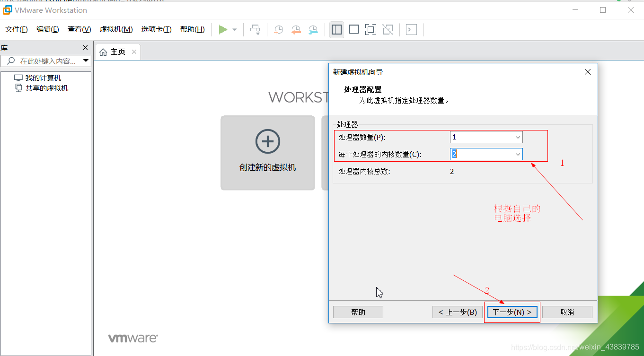Image resolution: width=644 pixels, height=356 pixels.
Task: Click the Unity mode toolbar icon
Action: tap(388, 30)
